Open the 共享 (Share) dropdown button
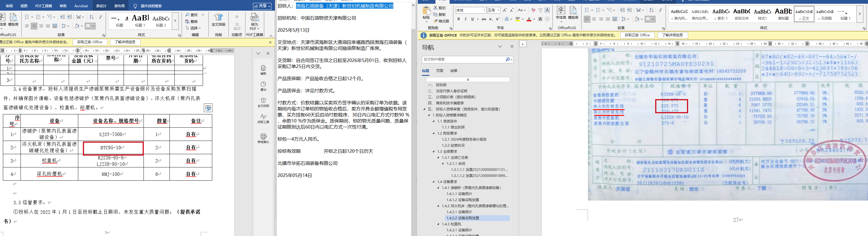Viewport: 868px width, 236px height. coord(262,6)
